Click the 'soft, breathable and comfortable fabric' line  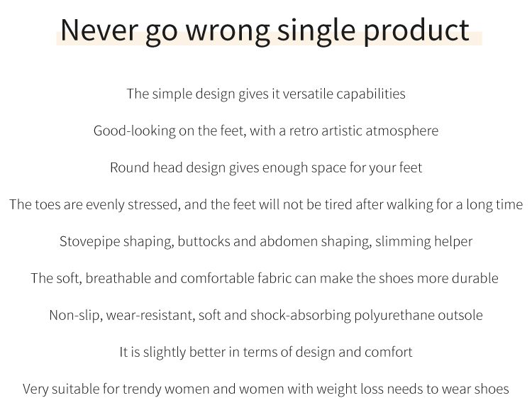coord(264,278)
